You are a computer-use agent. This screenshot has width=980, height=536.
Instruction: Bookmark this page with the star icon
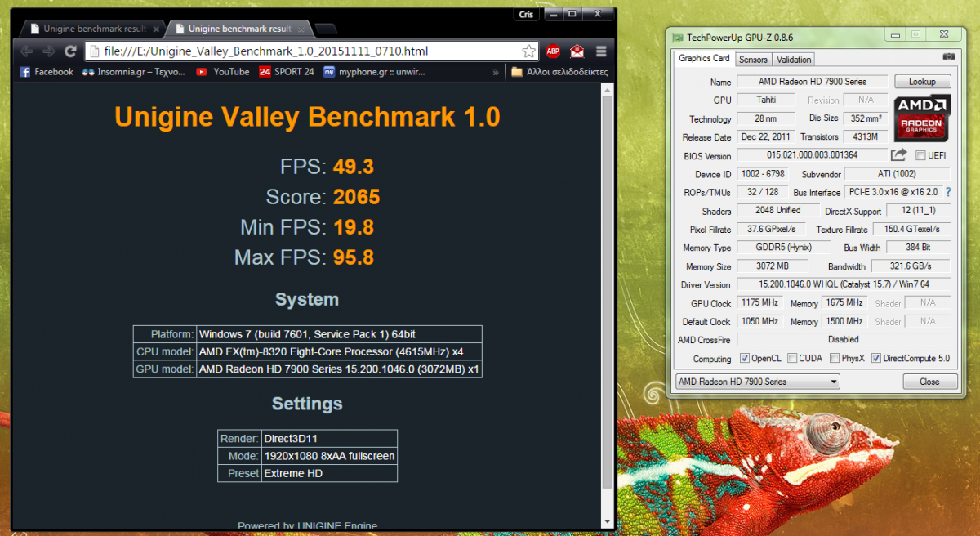click(528, 51)
